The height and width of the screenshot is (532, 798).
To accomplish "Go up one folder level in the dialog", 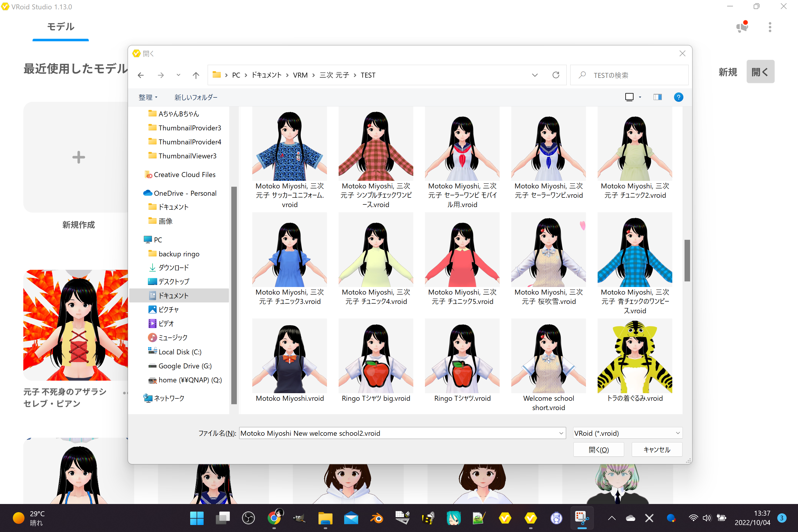I will (196, 75).
